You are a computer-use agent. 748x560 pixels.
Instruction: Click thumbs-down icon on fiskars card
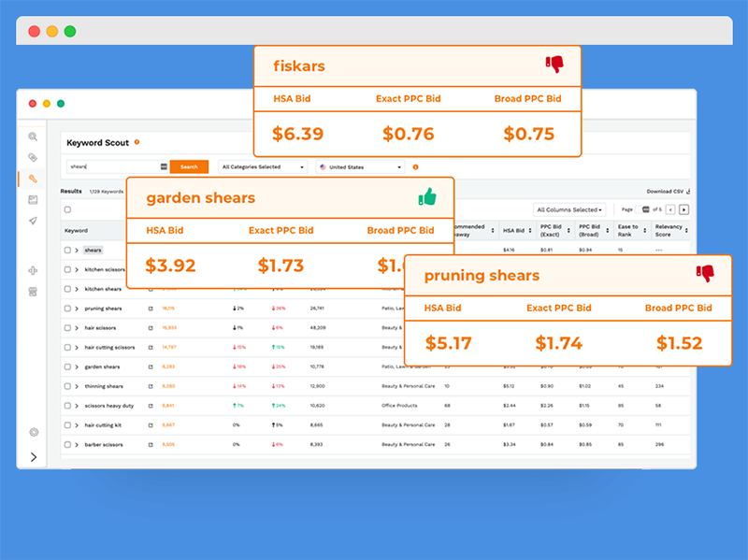pyautogui.click(x=554, y=64)
